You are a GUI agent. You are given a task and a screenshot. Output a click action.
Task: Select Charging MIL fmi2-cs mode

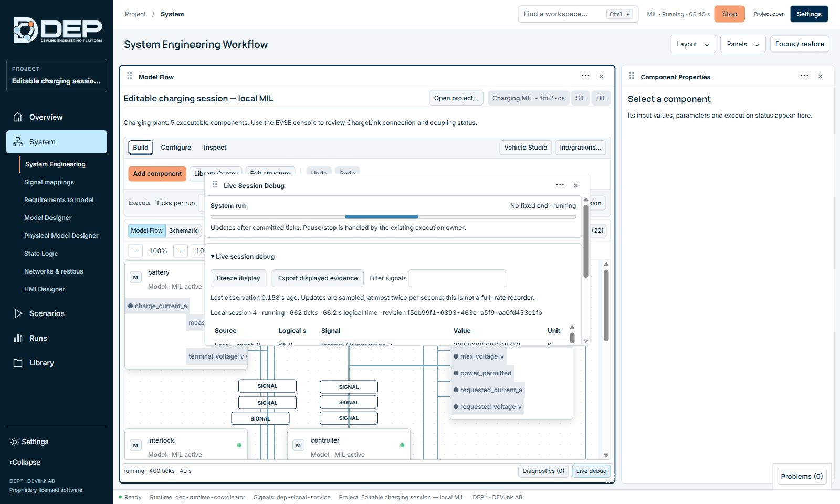[529, 98]
